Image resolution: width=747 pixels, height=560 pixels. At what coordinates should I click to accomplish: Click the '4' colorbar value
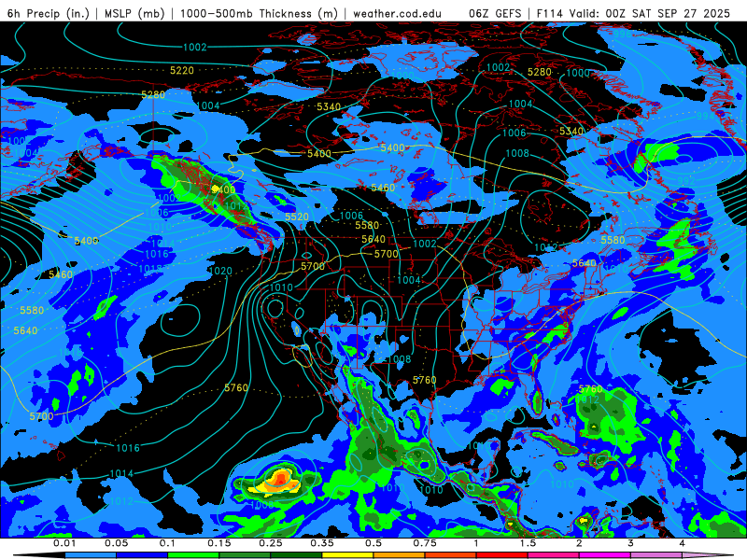(x=683, y=543)
